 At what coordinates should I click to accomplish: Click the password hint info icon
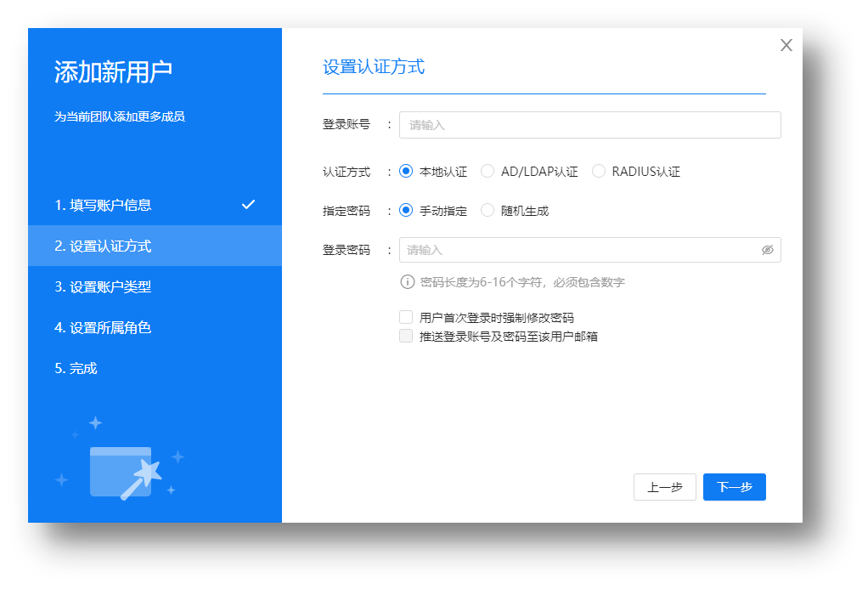[408, 282]
